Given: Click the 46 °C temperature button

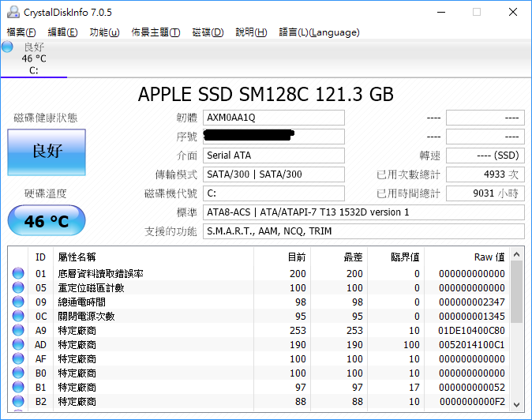Looking at the screenshot, I should coord(47,220).
